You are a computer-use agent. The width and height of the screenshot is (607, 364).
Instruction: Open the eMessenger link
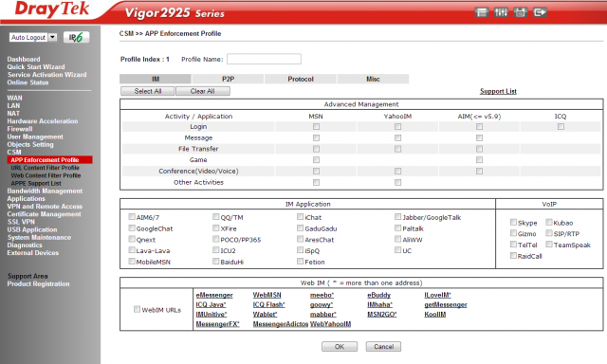[x=214, y=295]
